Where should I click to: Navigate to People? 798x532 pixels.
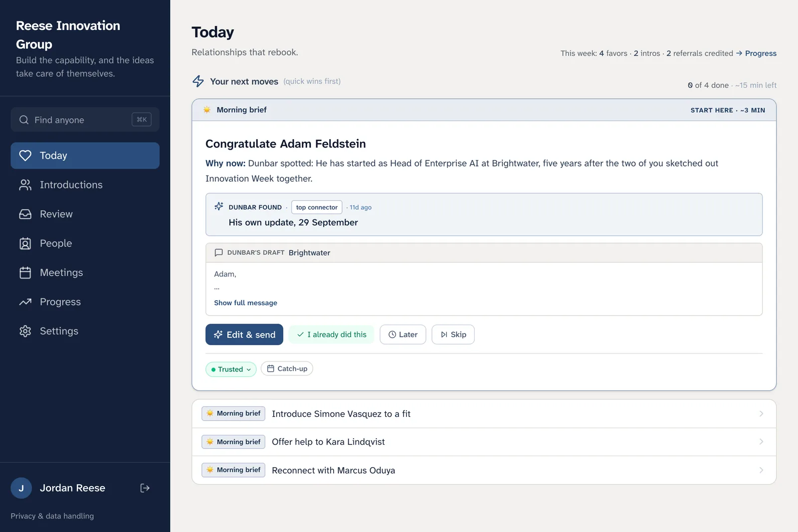pyautogui.click(x=85, y=243)
